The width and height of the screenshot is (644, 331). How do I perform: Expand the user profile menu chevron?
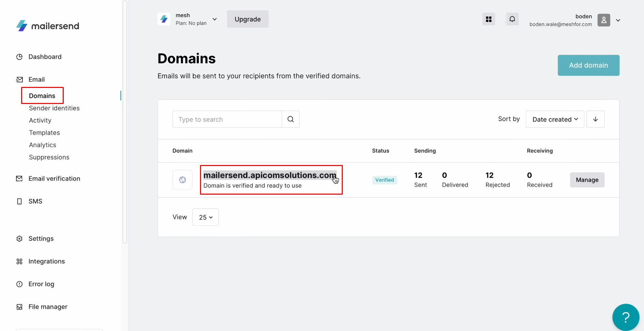pos(618,20)
